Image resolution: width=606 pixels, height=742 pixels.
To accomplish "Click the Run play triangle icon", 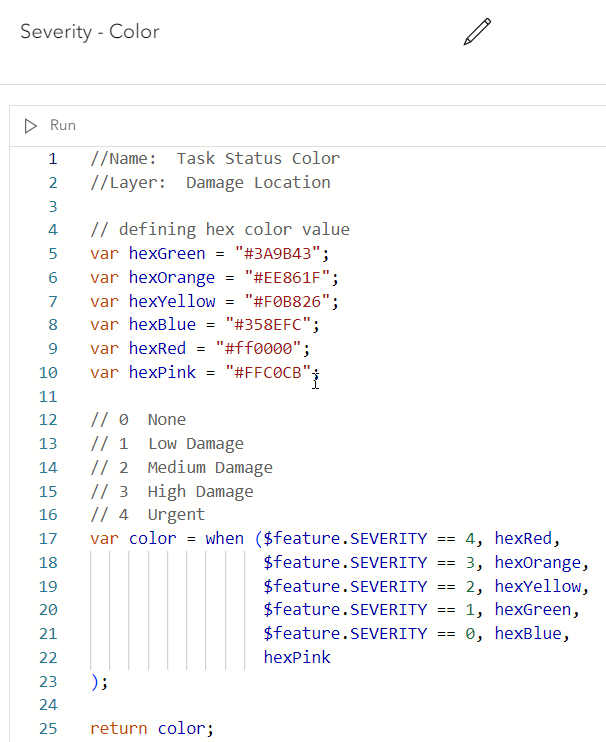I will coord(31,126).
